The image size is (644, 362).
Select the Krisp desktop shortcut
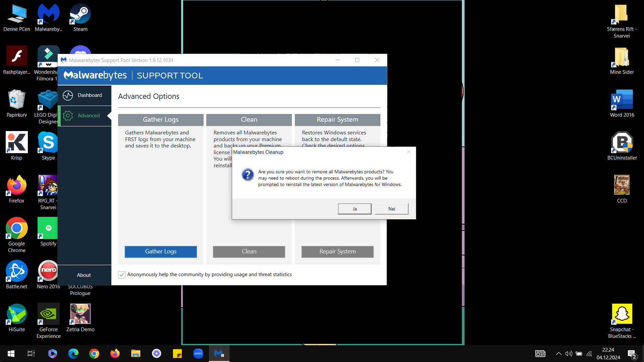tap(16, 146)
